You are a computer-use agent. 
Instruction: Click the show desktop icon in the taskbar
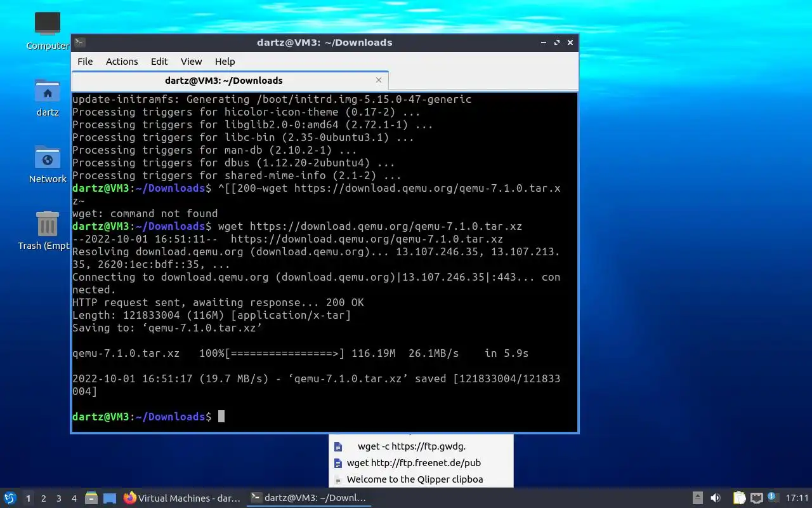(x=110, y=498)
